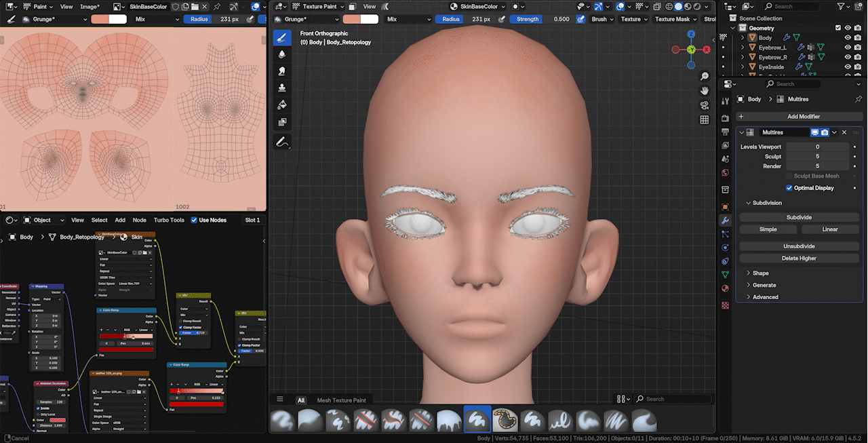The image size is (868, 443).
Task: Open image file with folder icon in Image Editor
Action: tap(196, 6)
